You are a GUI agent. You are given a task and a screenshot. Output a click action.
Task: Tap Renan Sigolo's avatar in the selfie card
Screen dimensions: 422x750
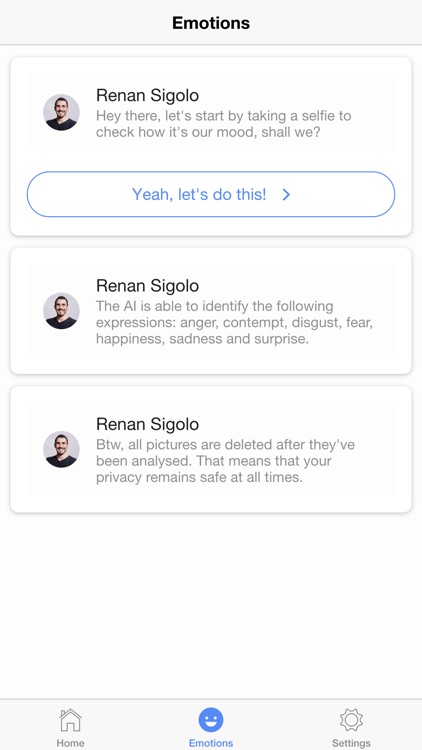tap(61, 112)
